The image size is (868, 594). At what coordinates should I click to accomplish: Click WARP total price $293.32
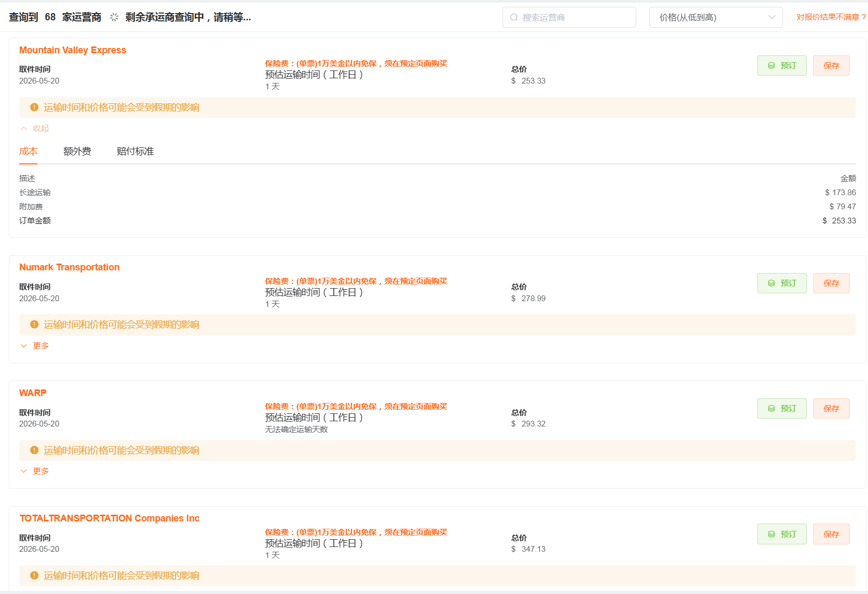(528, 424)
